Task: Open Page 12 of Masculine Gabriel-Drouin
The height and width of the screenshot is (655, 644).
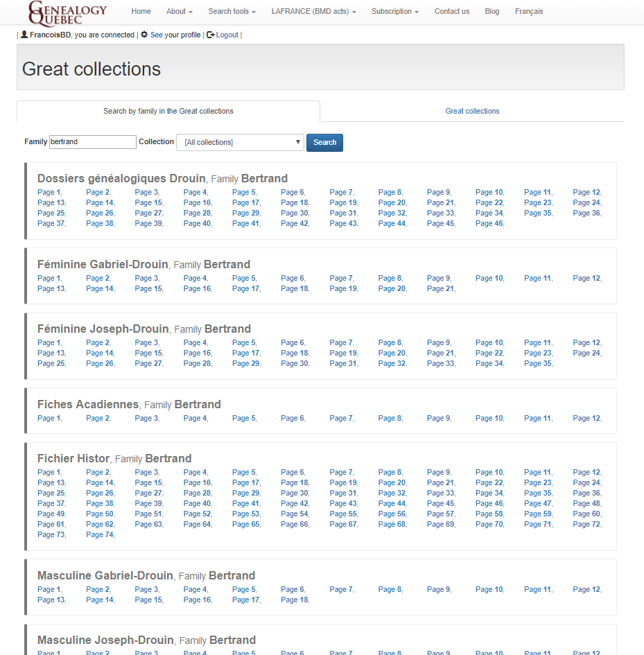Action: (x=586, y=589)
